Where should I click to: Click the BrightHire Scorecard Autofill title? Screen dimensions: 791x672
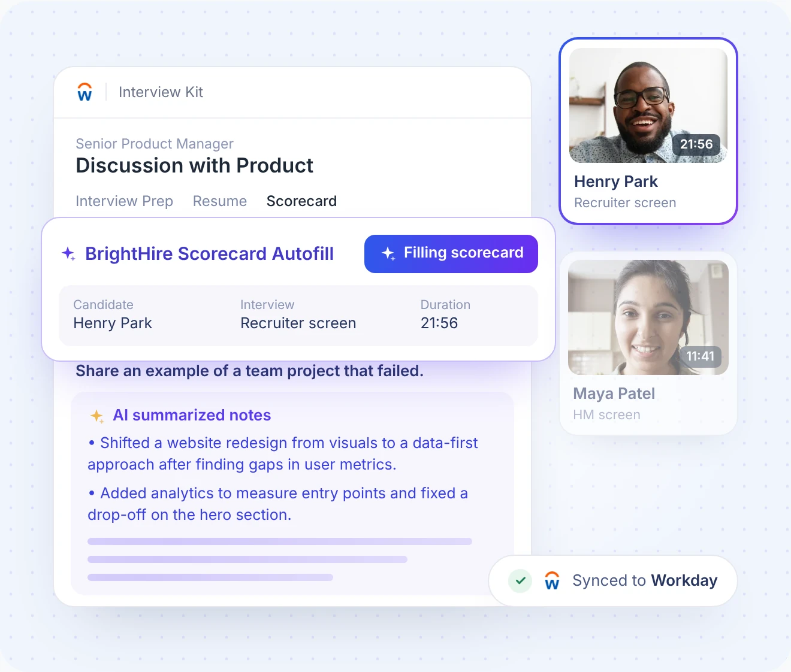209,254
